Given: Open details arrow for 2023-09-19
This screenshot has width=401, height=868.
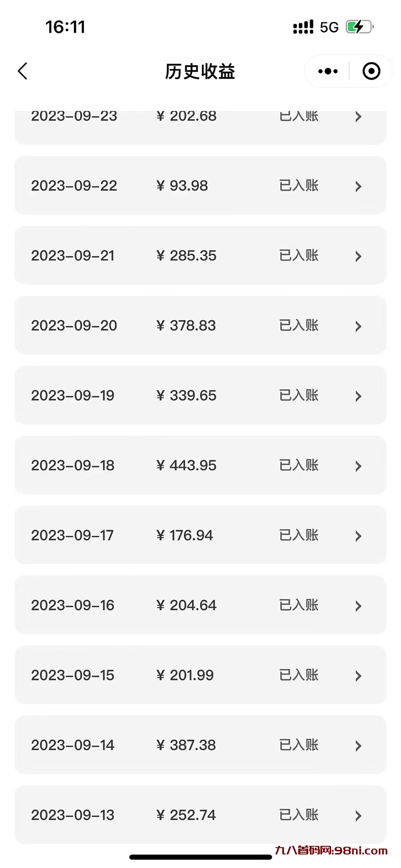Looking at the screenshot, I should [358, 396].
